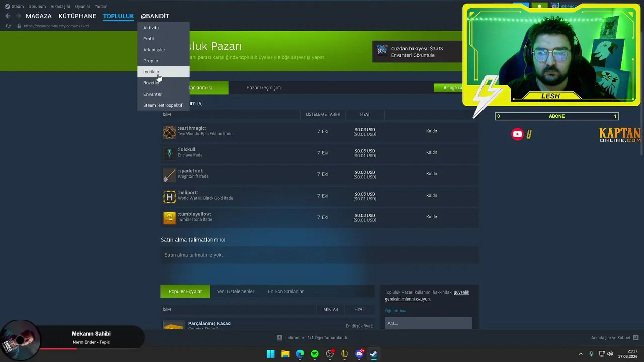Click the padlock icon beside the URL
Image resolution: width=644 pixels, height=362 pixels.
coord(19,26)
